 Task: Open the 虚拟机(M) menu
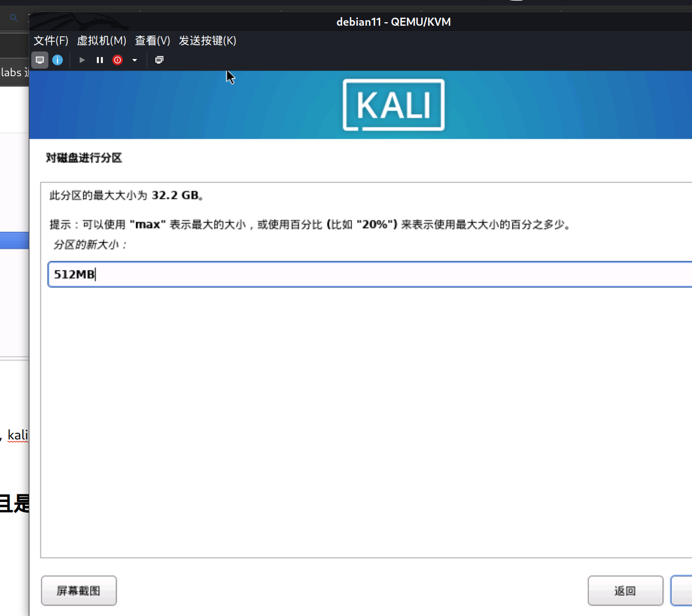click(x=101, y=40)
